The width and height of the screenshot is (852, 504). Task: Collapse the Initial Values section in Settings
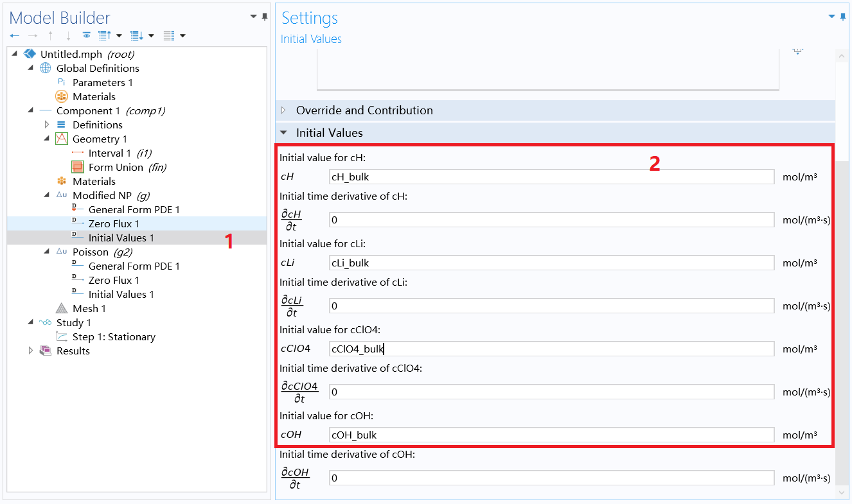[x=283, y=132]
